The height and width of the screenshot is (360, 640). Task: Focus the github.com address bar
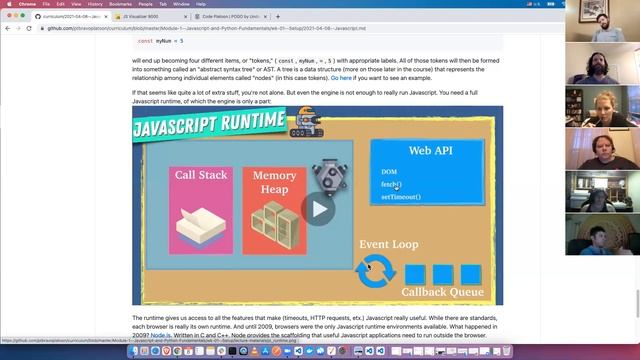[300, 29]
